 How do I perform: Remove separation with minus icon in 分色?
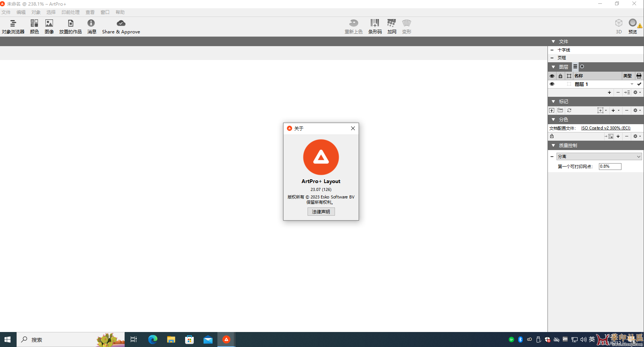(627, 136)
